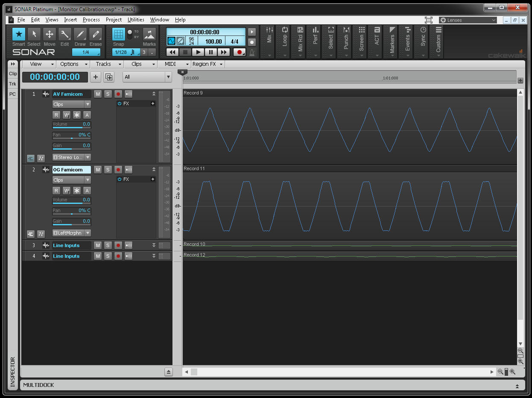Adjust the OG Famicom Pan slider
The height and width of the screenshot is (398, 532).
click(x=72, y=211)
